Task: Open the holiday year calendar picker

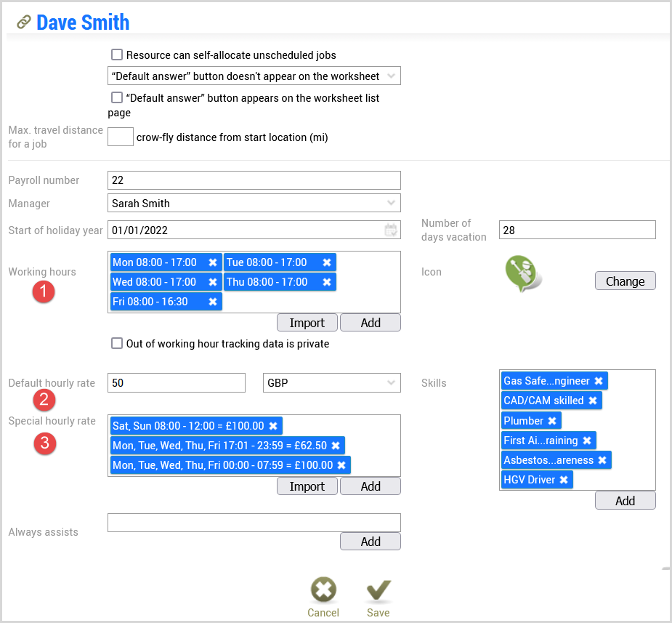Action: (x=390, y=230)
